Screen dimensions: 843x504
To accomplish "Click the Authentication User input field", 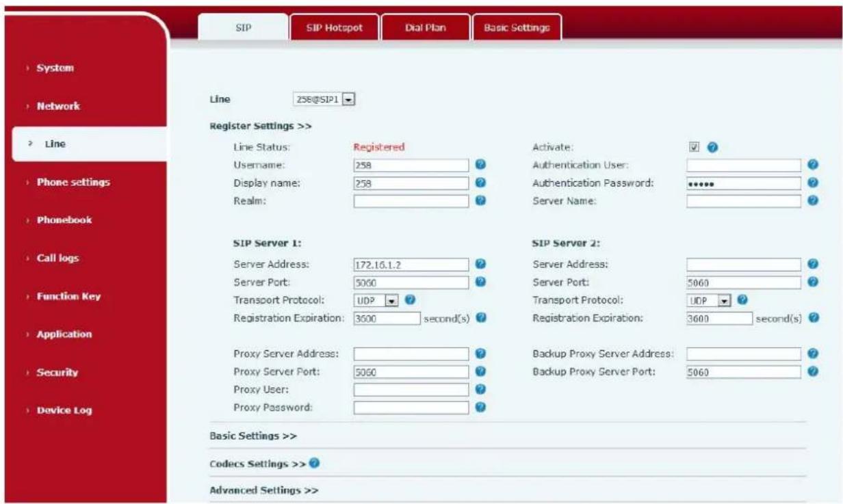I will [744, 165].
